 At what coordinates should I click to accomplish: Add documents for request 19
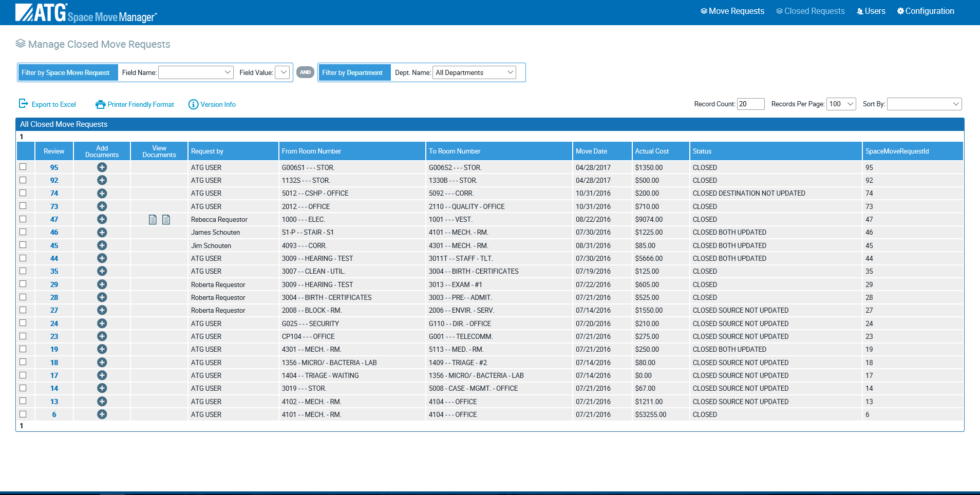click(x=102, y=349)
